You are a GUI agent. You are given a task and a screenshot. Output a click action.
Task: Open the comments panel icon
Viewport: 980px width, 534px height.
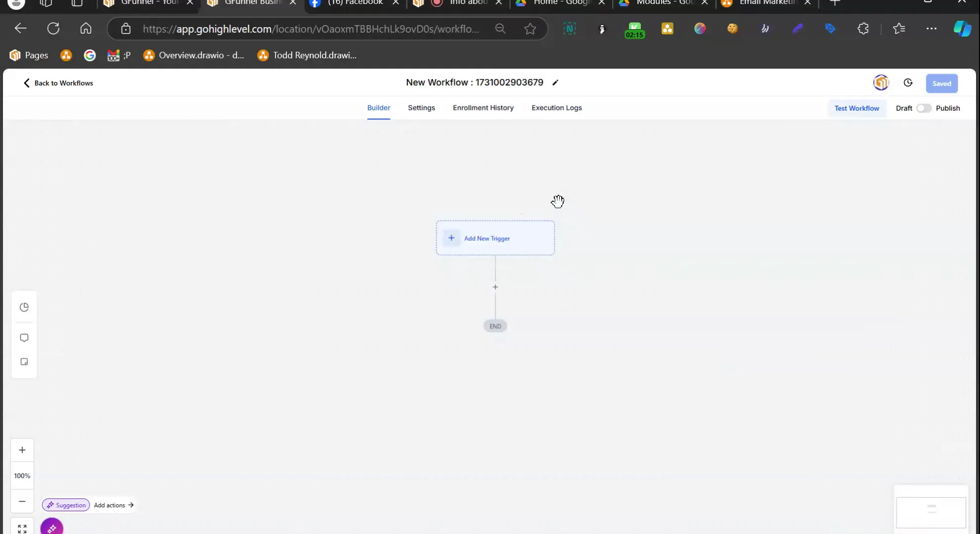24,338
